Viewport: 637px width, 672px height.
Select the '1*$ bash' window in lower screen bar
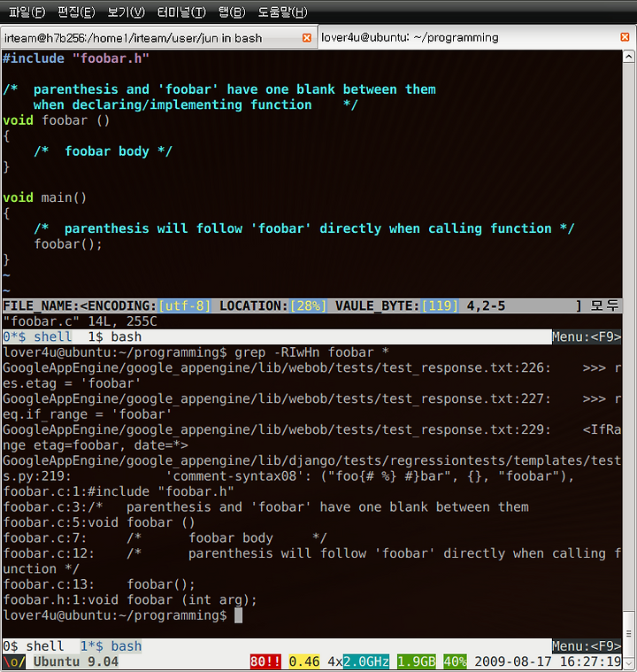[x=111, y=645]
